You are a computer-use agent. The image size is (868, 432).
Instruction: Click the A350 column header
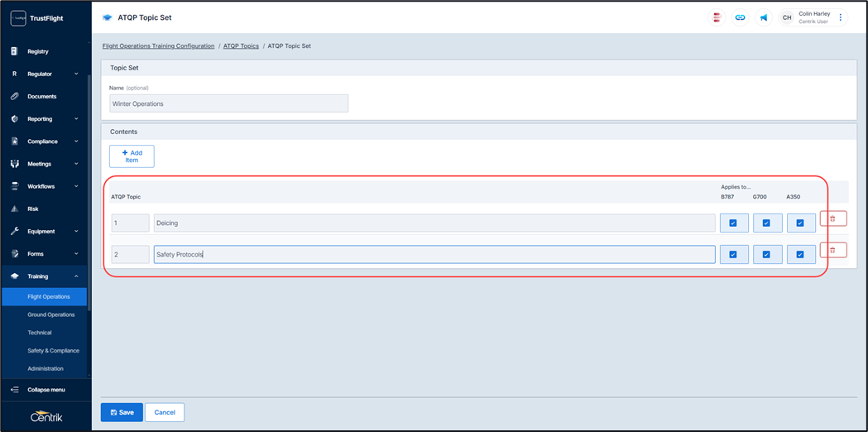[x=794, y=197]
